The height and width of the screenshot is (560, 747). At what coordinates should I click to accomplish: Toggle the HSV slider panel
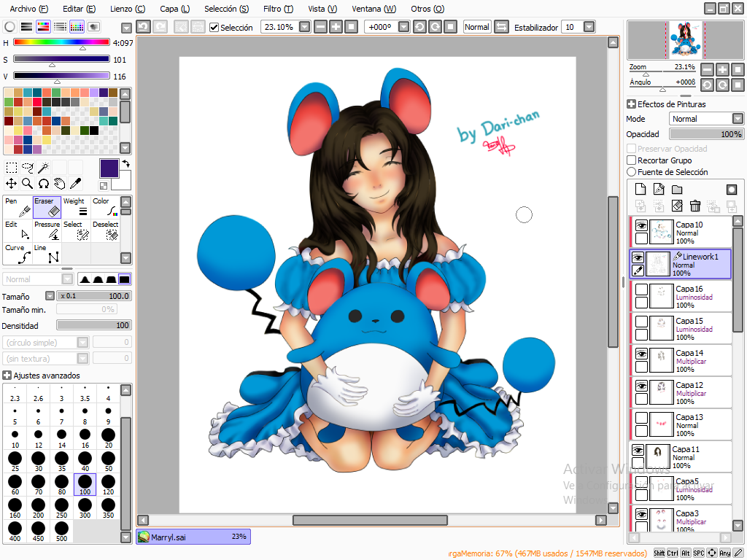(43, 27)
